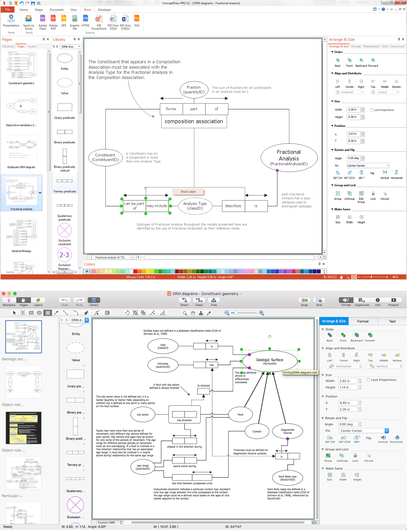
Task: Rotate 90° CW in the Windows app panel
Action: (338, 175)
